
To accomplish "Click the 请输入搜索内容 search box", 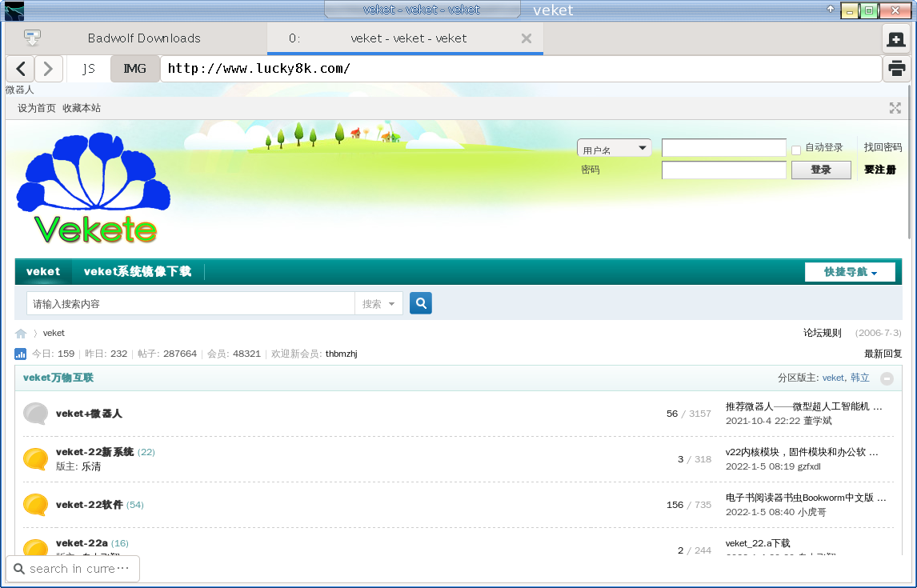I will tap(190, 304).
